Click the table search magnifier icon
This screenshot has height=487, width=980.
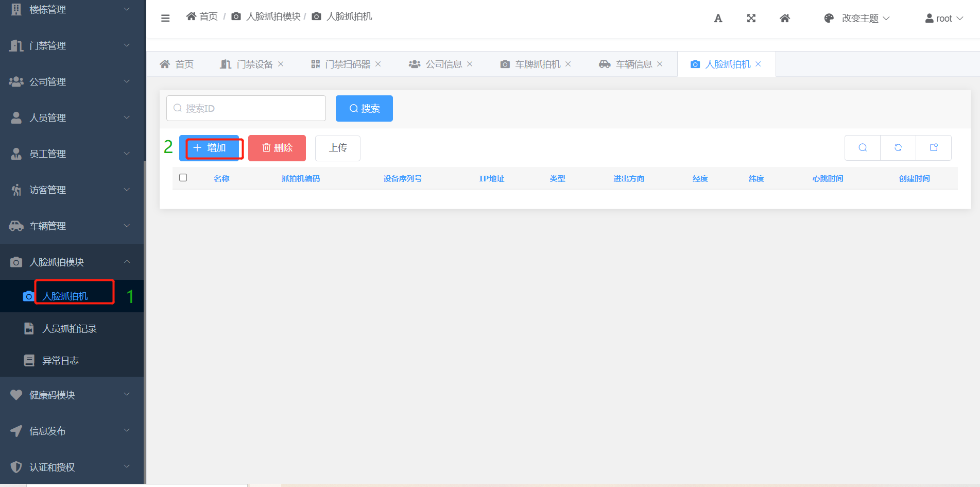(863, 148)
